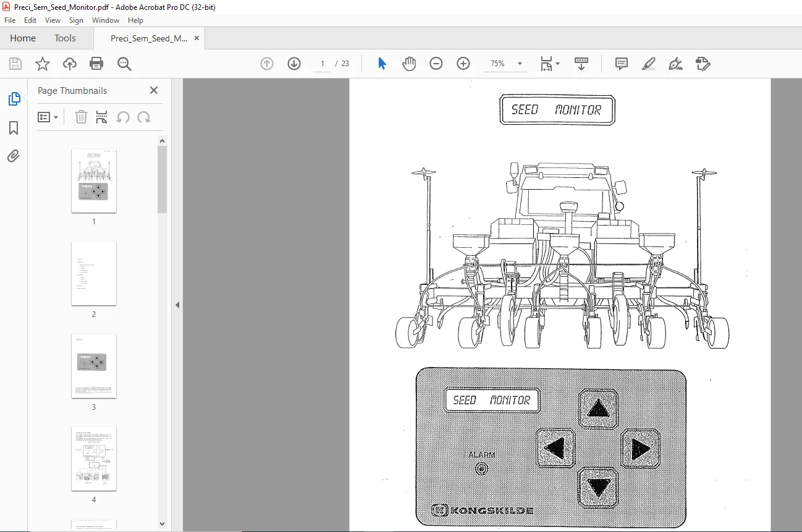Go to the next page
The width and height of the screenshot is (802, 532).
tap(294, 64)
